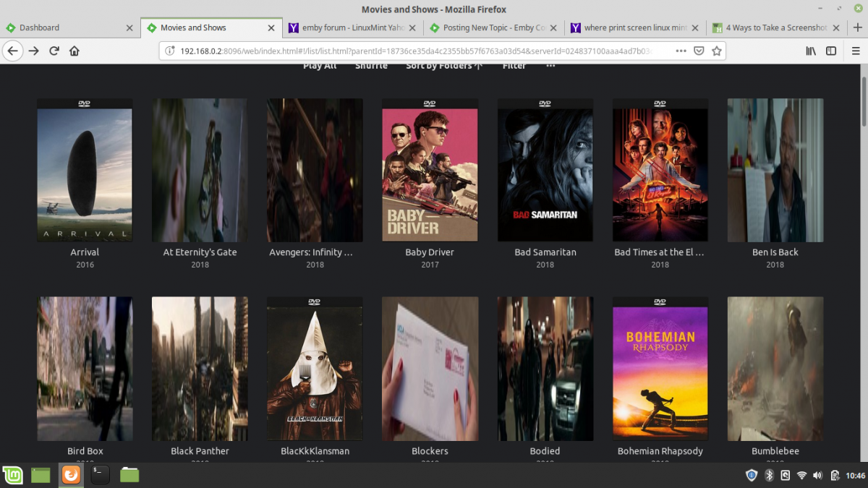Open the terminal from the taskbar
The height and width of the screenshot is (488, 868).
click(x=100, y=475)
